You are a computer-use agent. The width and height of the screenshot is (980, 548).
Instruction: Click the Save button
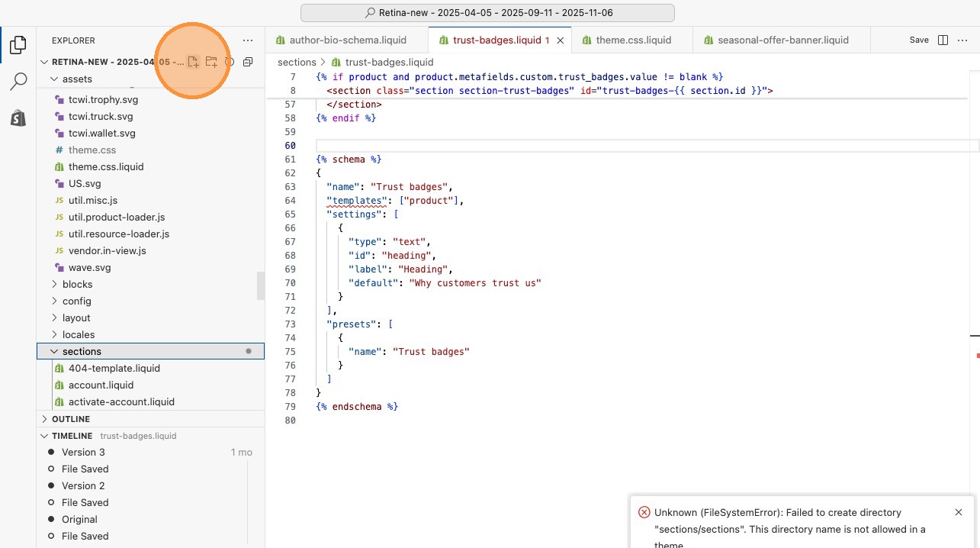click(x=918, y=40)
